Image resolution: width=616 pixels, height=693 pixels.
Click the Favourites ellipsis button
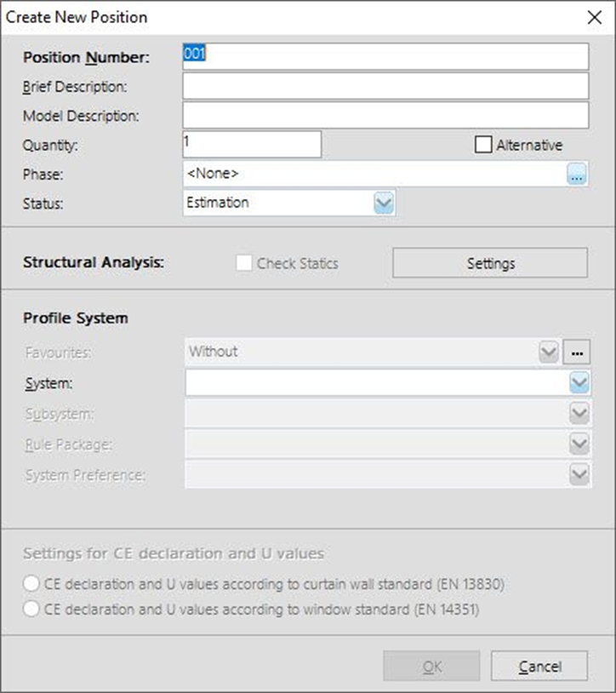(x=578, y=352)
